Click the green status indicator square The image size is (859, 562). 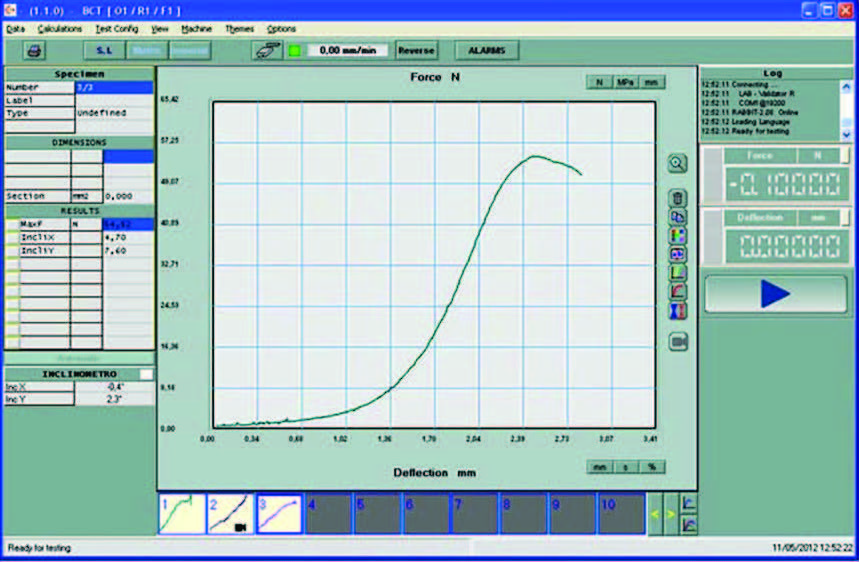pos(294,50)
